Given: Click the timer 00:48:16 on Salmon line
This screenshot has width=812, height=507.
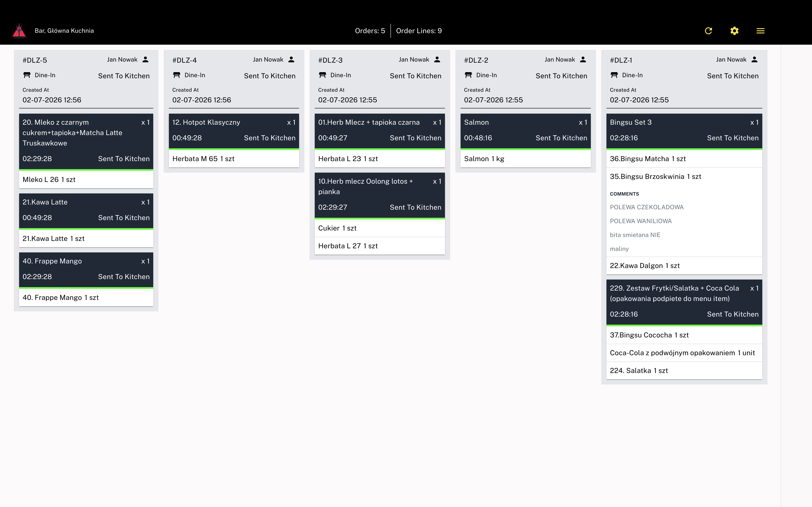Looking at the screenshot, I should (x=478, y=138).
